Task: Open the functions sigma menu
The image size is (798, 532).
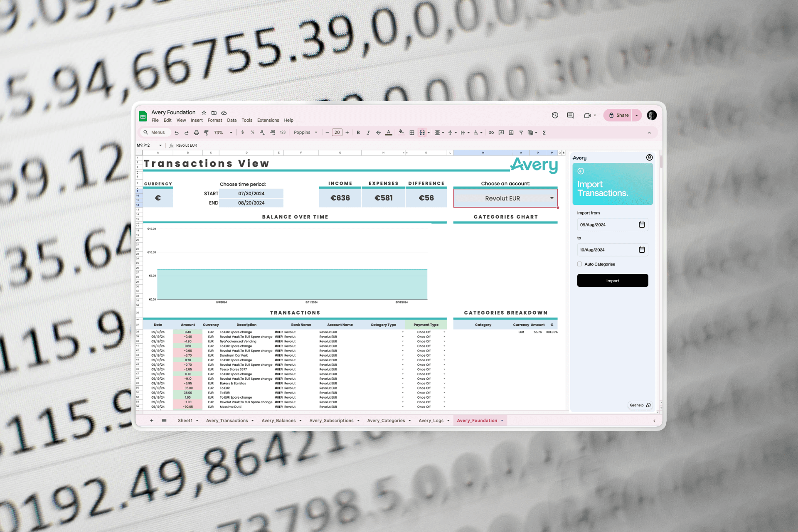Action: click(x=544, y=133)
